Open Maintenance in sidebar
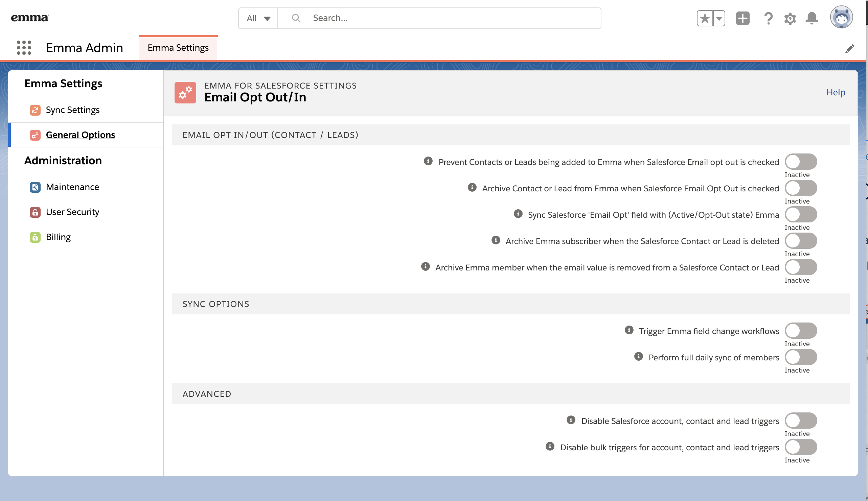 [x=72, y=187]
